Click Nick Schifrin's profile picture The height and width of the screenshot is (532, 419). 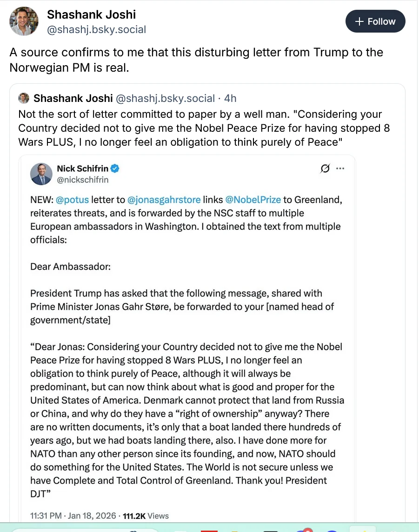tap(41, 174)
